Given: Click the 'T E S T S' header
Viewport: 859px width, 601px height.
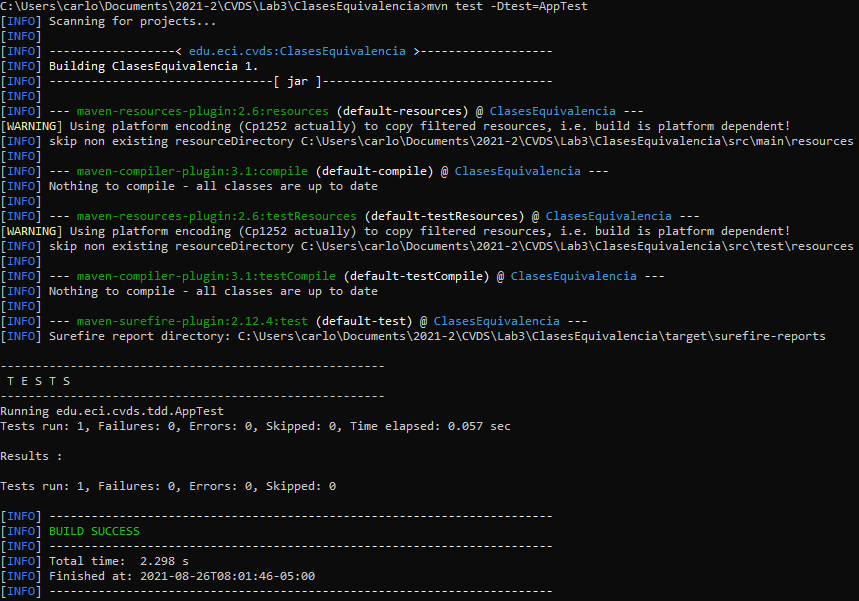Looking at the screenshot, I should pyautogui.click(x=38, y=381).
